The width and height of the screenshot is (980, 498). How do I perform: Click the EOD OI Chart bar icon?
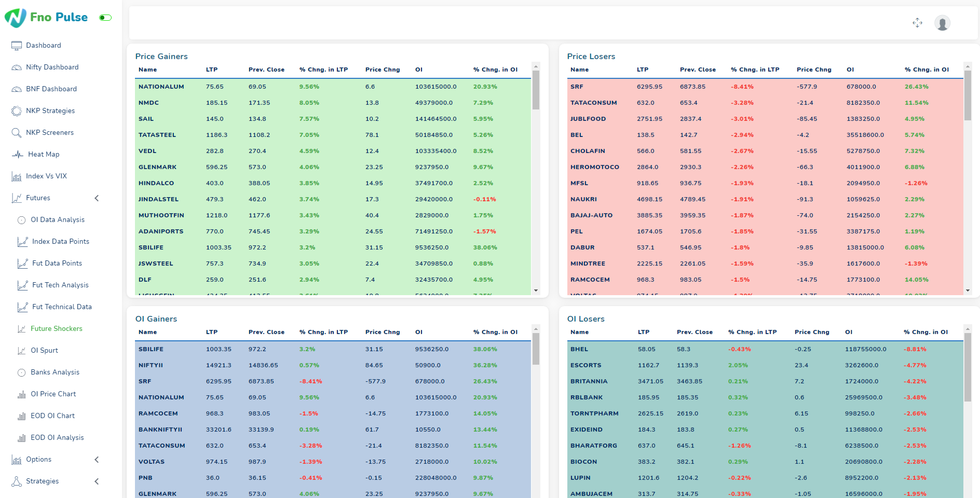click(x=21, y=416)
